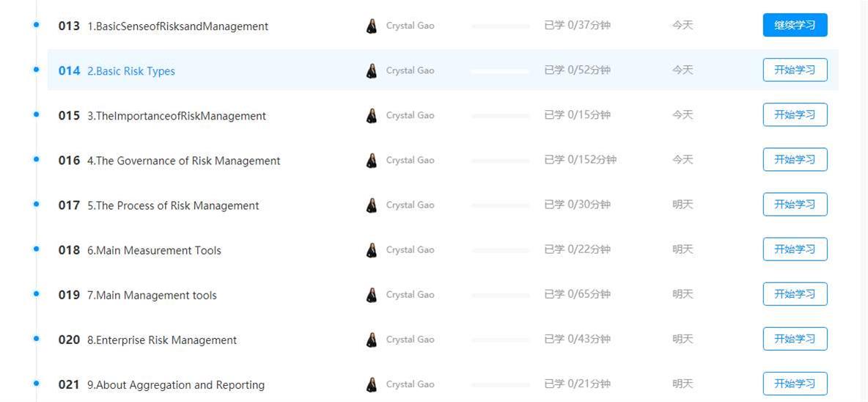Open lesson title 1.BasicSenseofRisksandManagement
868x402 pixels.
click(177, 26)
